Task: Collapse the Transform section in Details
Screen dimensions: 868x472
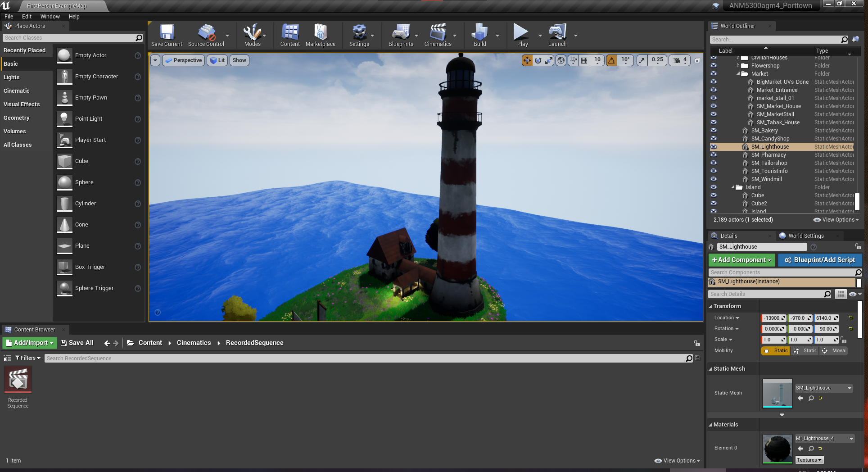Action: point(710,306)
